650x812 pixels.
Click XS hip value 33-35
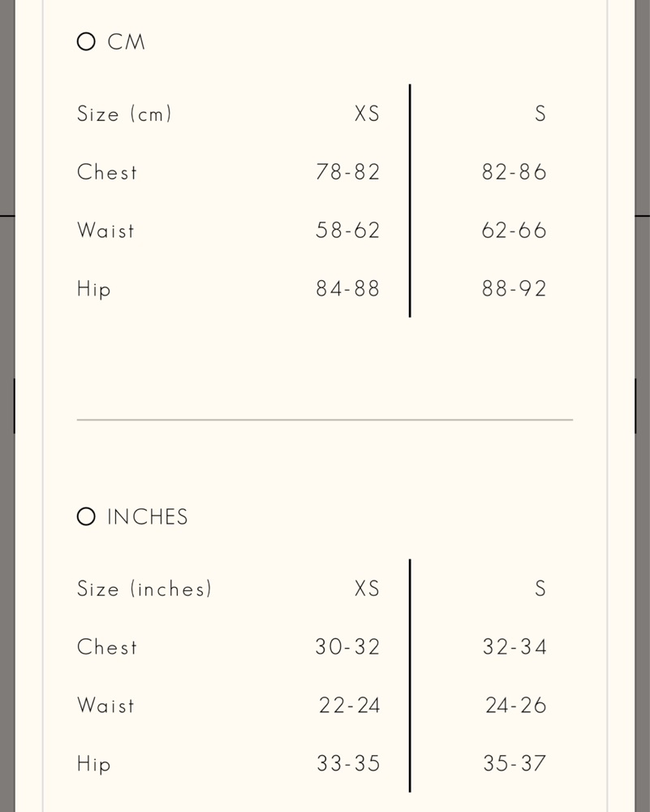click(x=348, y=763)
